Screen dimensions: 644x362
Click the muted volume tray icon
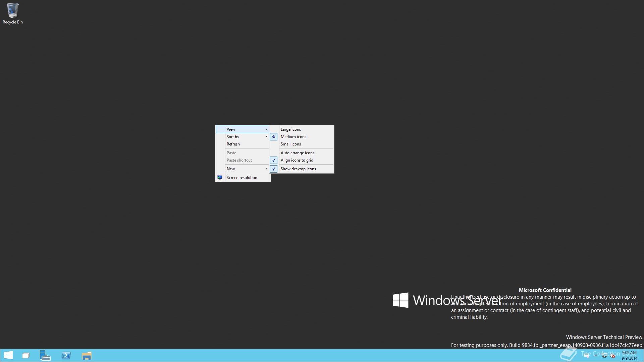pyautogui.click(x=612, y=356)
